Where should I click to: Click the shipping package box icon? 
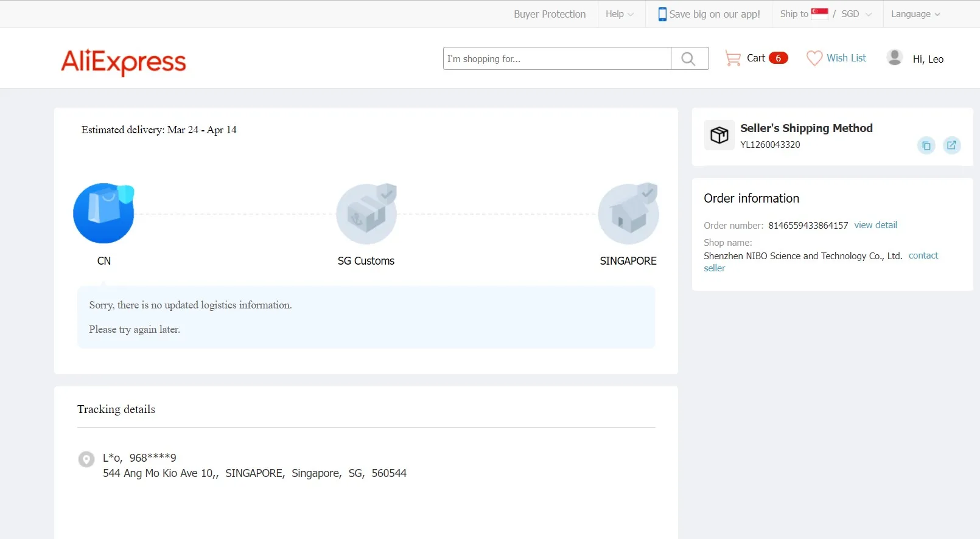tap(719, 134)
